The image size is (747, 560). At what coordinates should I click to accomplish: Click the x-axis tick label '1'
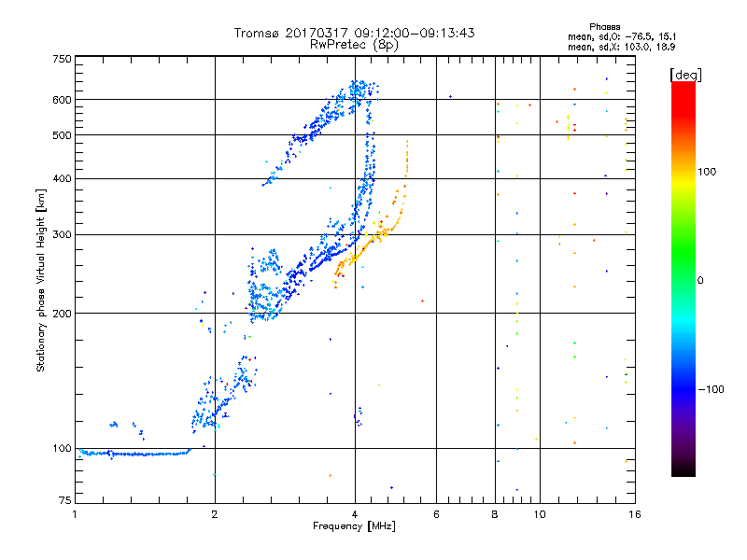tap(75, 514)
